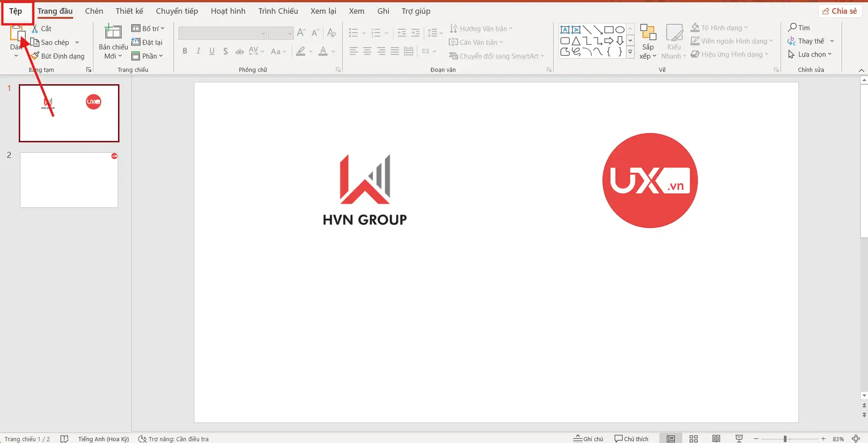868x443 pixels.
Task: Toggle the Ghi chú notes pane
Action: click(588, 438)
